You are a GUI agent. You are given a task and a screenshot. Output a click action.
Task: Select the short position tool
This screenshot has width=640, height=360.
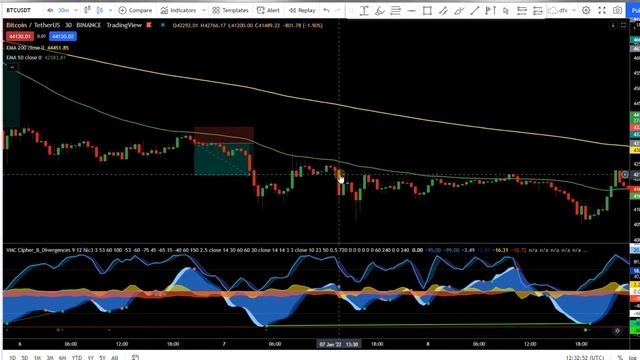pyautogui.click(x=538, y=11)
